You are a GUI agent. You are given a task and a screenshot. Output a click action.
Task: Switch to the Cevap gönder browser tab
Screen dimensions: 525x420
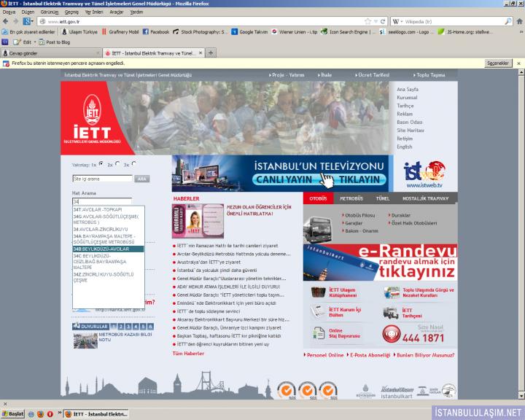pos(50,53)
